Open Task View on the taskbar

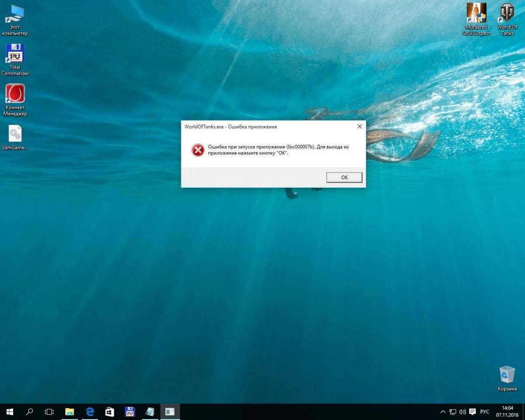pyautogui.click(x=49, y=412)
